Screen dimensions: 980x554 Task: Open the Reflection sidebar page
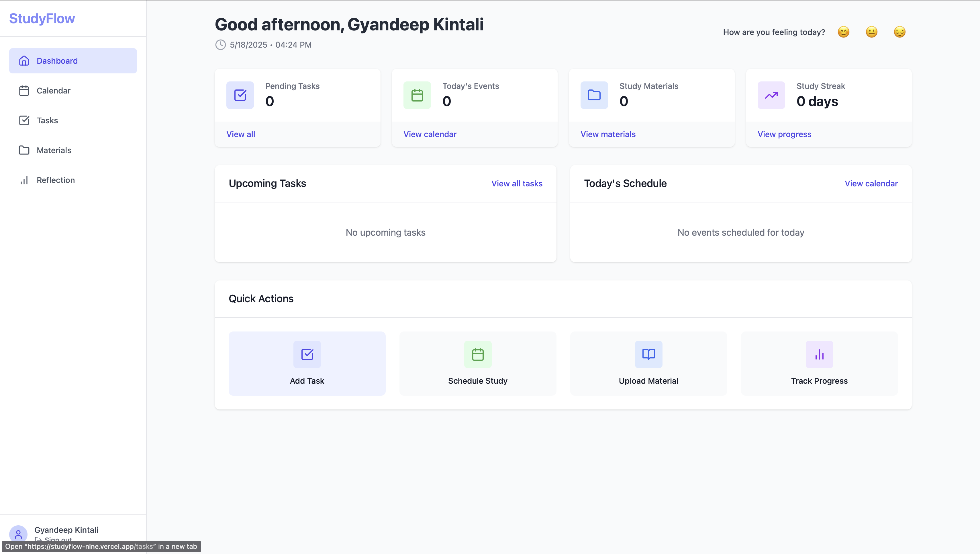(56, 180)
